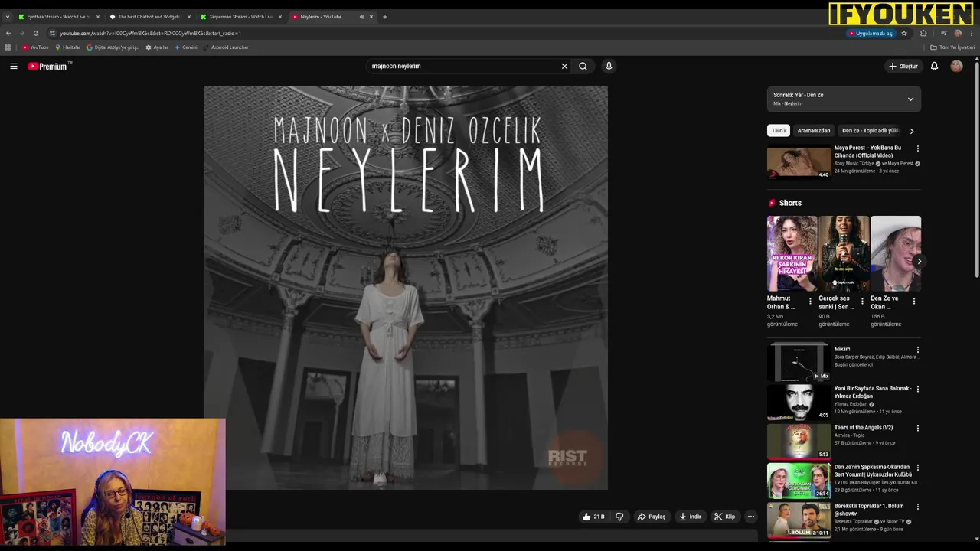Open the YouTube bookmark

(35, 47)
